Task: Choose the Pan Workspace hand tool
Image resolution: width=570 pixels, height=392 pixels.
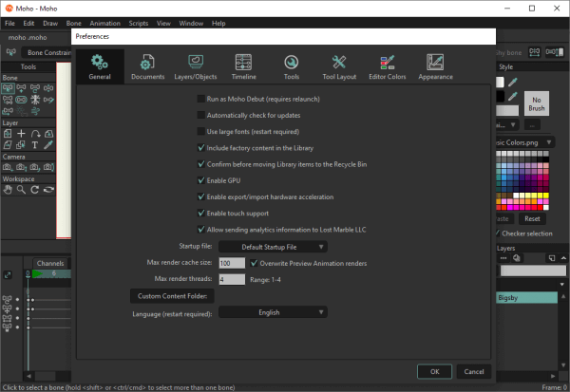Action: [8, 190]
